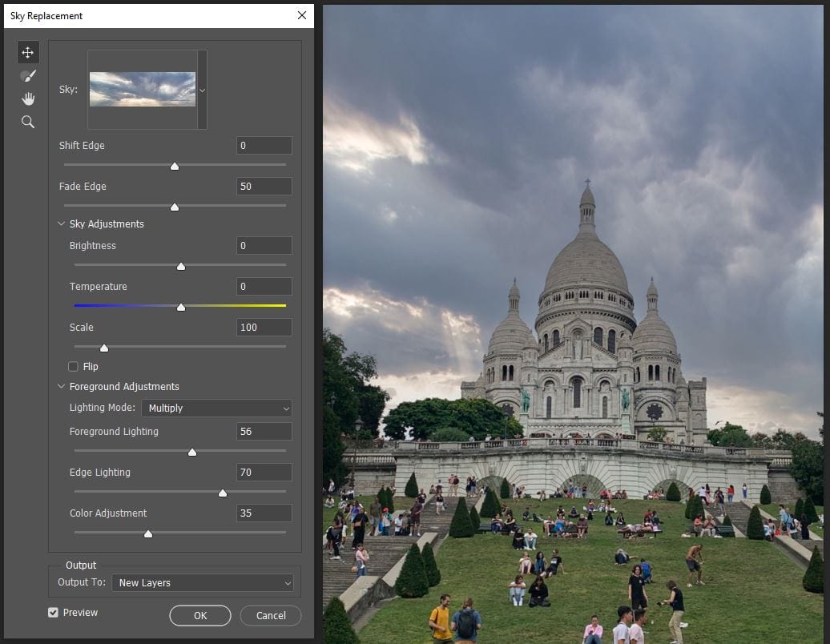830x644 pixels.
Task: Click the Lighting Mode label
Action: click(103, 408)
